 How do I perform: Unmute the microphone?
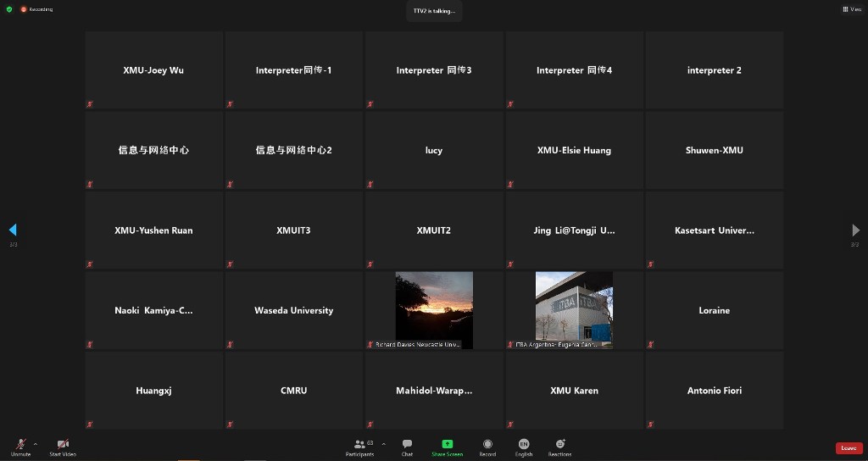click(x=20, y=445)
